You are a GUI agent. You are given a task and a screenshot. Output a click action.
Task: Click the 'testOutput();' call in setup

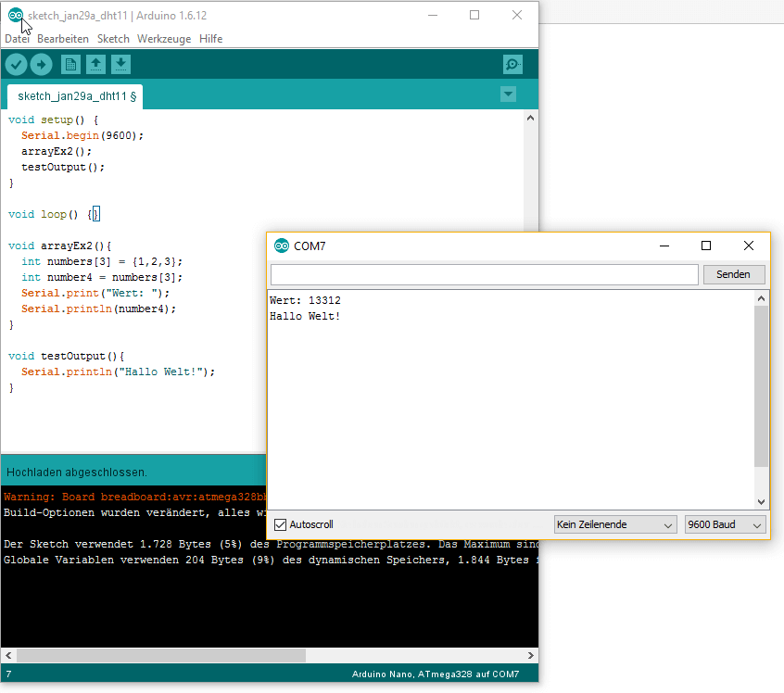pyautogui.click(x=63, y=167)
